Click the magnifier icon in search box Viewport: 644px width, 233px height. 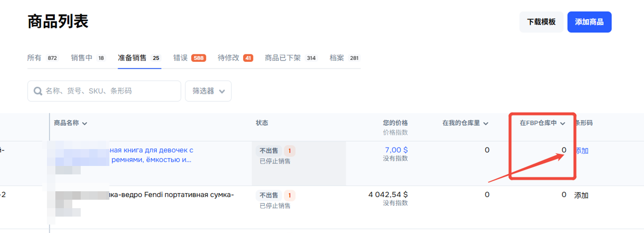(37, 91)
